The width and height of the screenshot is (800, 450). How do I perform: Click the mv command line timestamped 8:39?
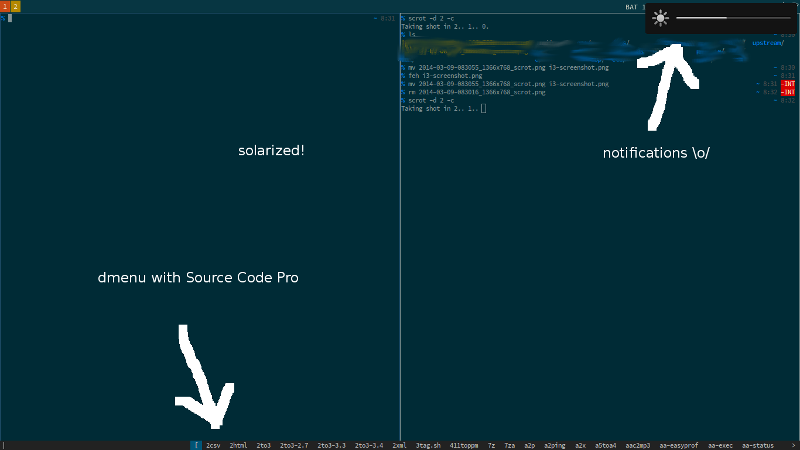coord(508,67)
